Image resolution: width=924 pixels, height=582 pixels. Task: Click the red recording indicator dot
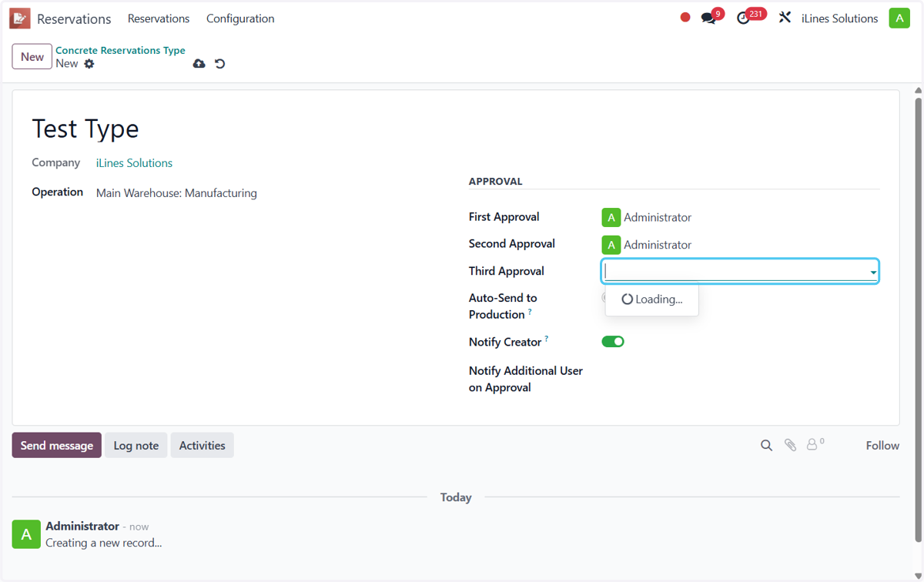coord(685,18)
